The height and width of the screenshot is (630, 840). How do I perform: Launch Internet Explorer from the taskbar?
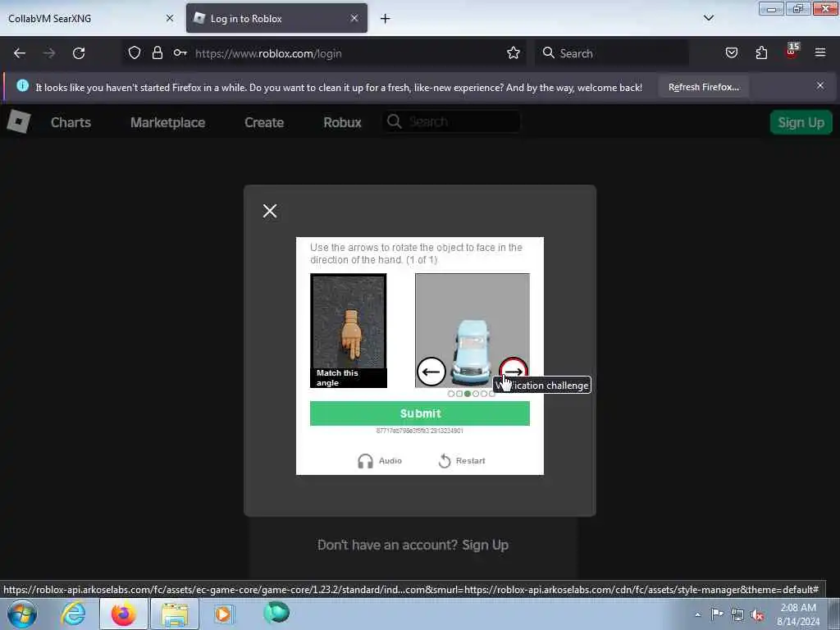(73, 614)
